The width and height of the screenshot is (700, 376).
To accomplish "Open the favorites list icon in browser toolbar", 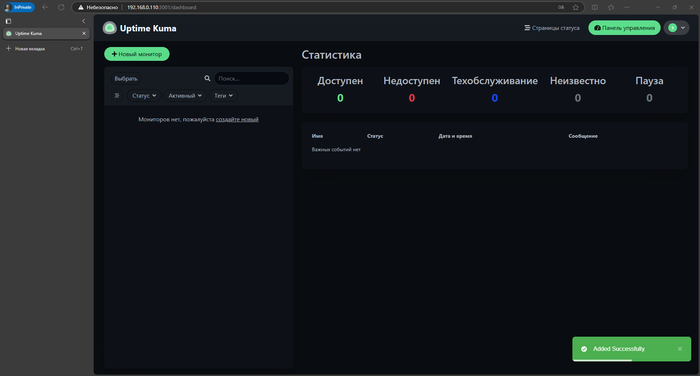I will 611,7.
